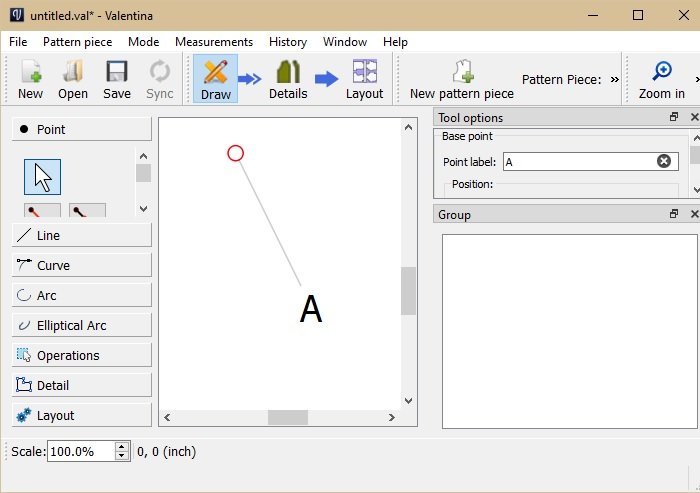The width and height of the screenshot is (700, 493).
Task: Switch to Draw mode
Action: click(216, 79)
